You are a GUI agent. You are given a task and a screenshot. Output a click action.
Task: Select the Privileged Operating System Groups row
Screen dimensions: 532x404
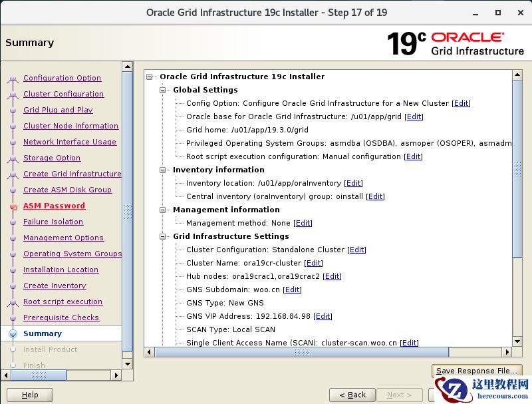coord(348,143)
